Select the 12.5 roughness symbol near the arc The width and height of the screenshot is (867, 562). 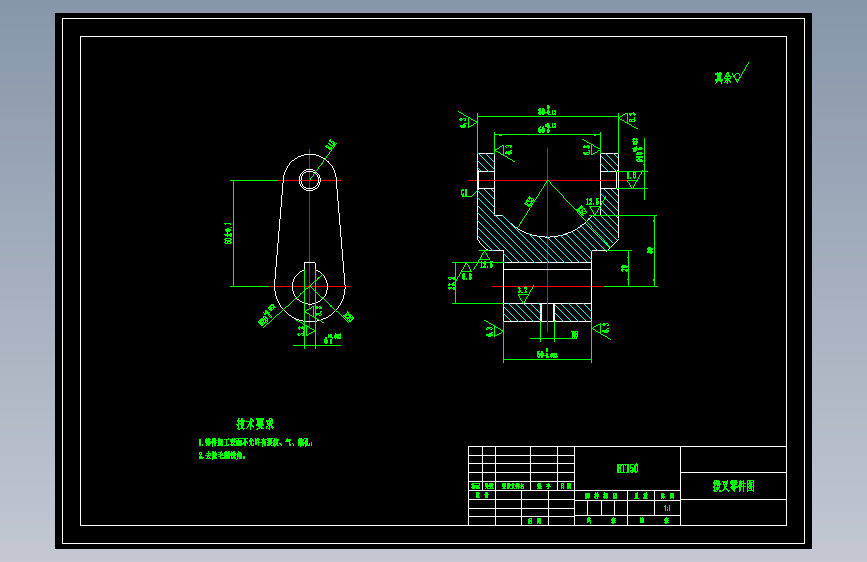(x=593, y=206)
